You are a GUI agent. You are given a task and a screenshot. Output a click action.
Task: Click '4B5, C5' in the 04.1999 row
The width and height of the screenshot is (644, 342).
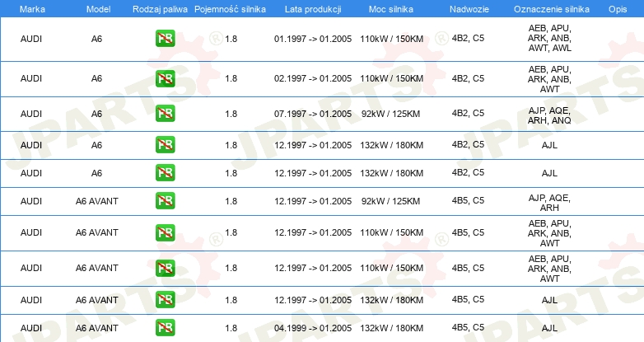[x=468, y=327]
